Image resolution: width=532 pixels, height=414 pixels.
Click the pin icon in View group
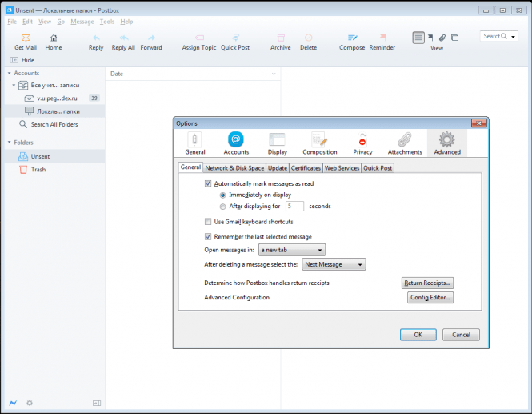[430, 38]
